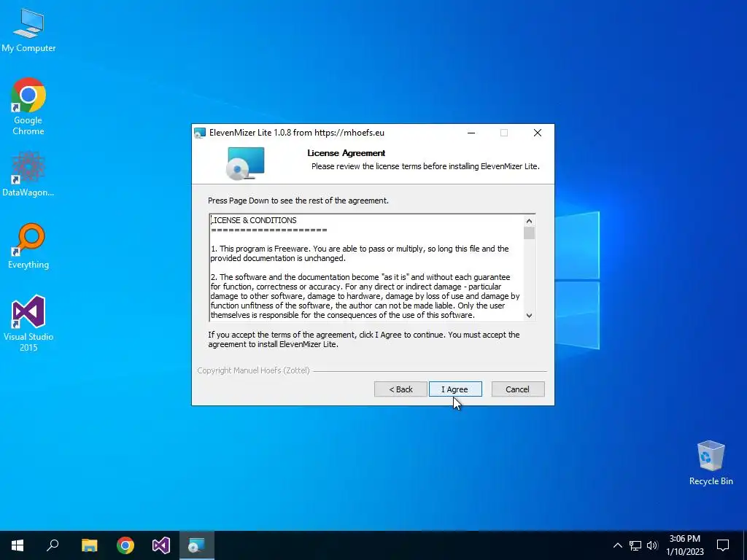747x560 pixels.
Task: Open the Recycle Bin
Action: tap(711, 463)
